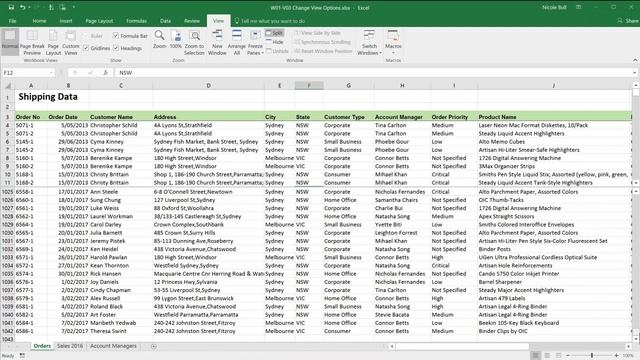Open a New Window

click(217, 42)
